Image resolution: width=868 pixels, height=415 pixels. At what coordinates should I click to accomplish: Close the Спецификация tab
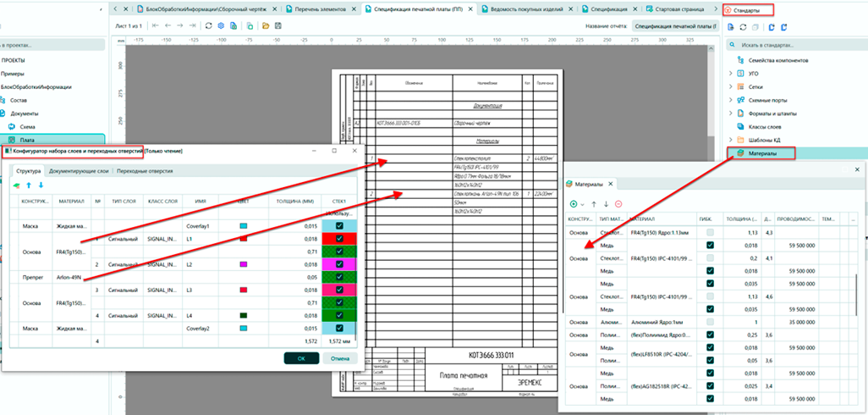pyautogui.click(x=635, y=9)
